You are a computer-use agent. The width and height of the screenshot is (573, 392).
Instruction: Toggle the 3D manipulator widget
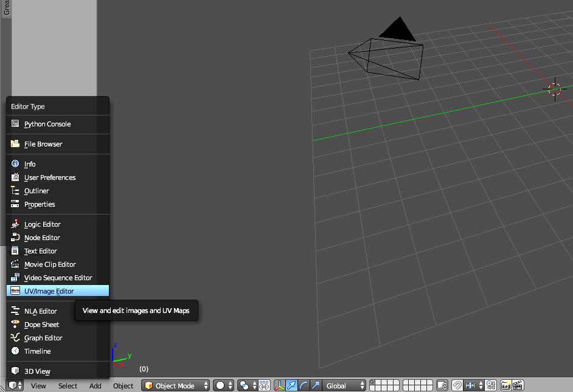tap(280, 385)
